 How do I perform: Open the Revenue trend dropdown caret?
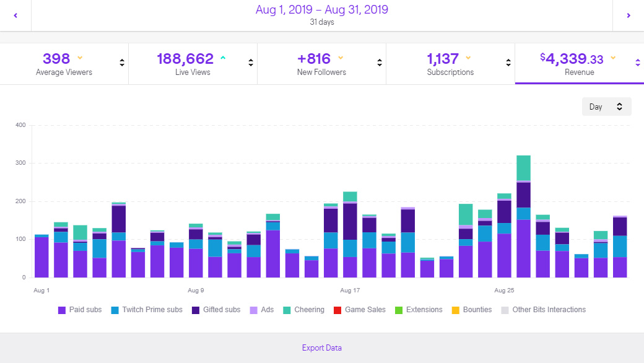[x=612, y=58]
